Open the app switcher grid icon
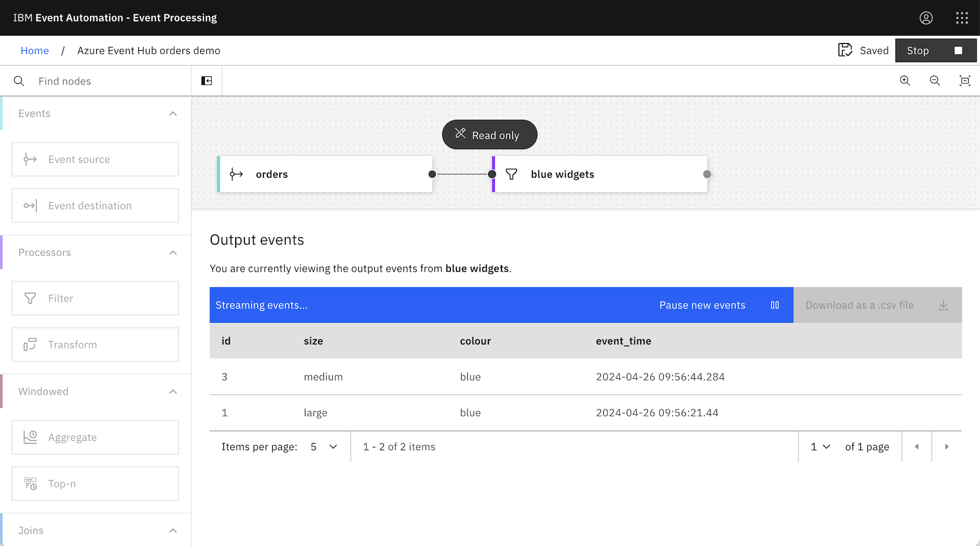Image resolution: width=980 pixels, height=546 pixels. pyautogui.click(x=962, y=18)
